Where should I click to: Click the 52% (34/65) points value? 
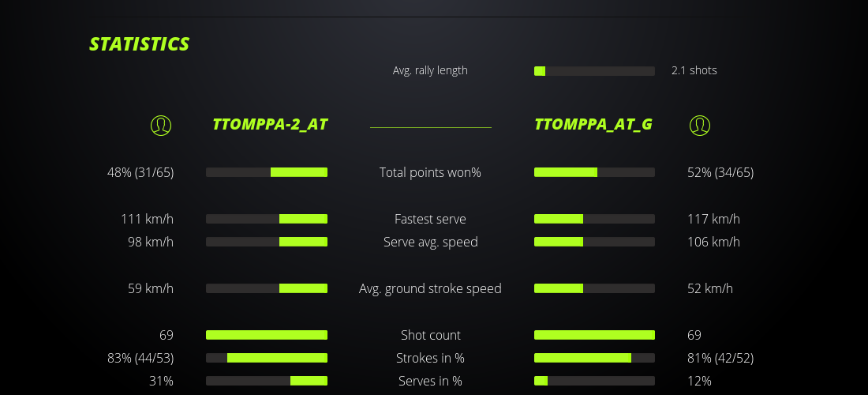click(x=720, y=172)
